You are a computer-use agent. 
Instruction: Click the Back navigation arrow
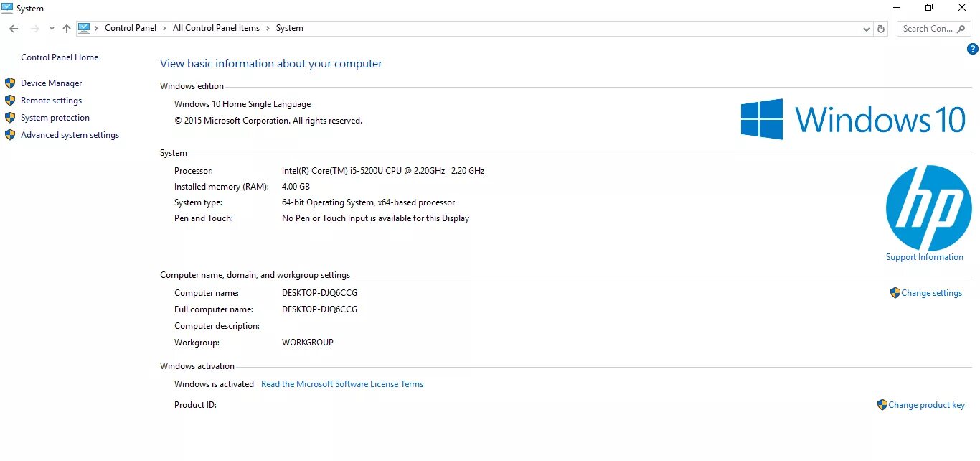coord(14,29)
